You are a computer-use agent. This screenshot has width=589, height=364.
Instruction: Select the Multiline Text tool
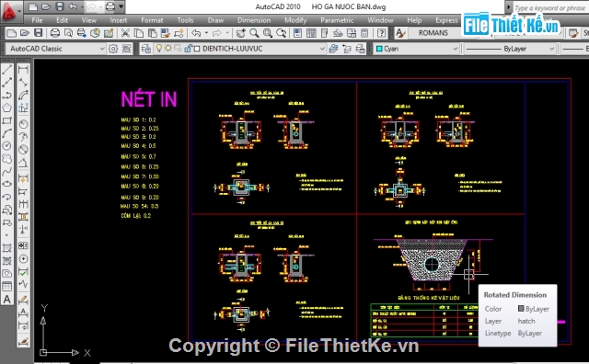7,300
